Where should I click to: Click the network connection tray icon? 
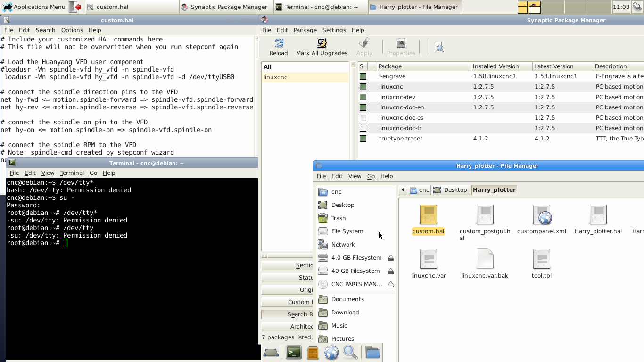pyautogui.click(x=637, y=7)
